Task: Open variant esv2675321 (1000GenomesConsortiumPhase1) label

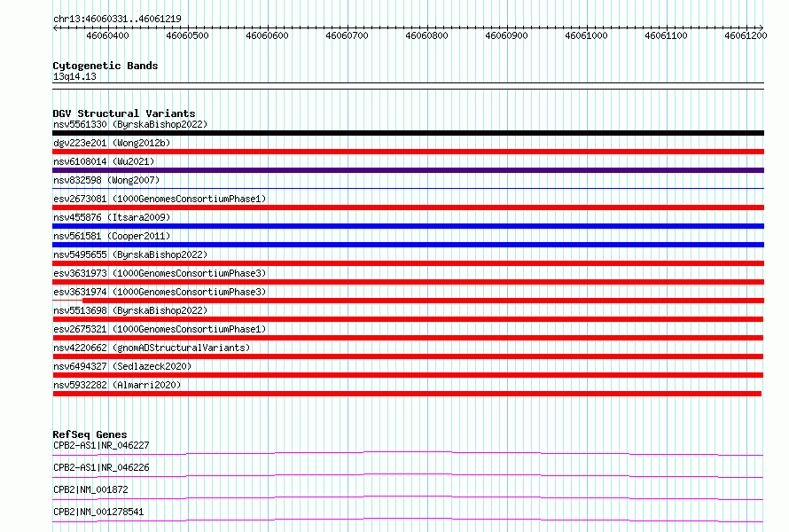Action: pyautogui.click(x=160, y=329)
